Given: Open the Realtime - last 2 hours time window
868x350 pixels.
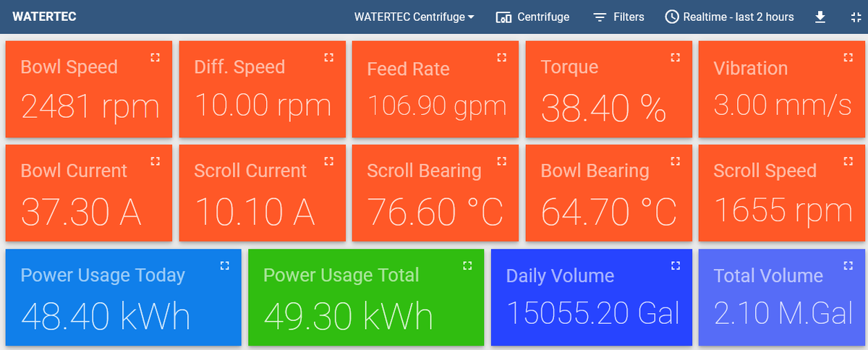Looking at the screenshot, I should 729,17.
